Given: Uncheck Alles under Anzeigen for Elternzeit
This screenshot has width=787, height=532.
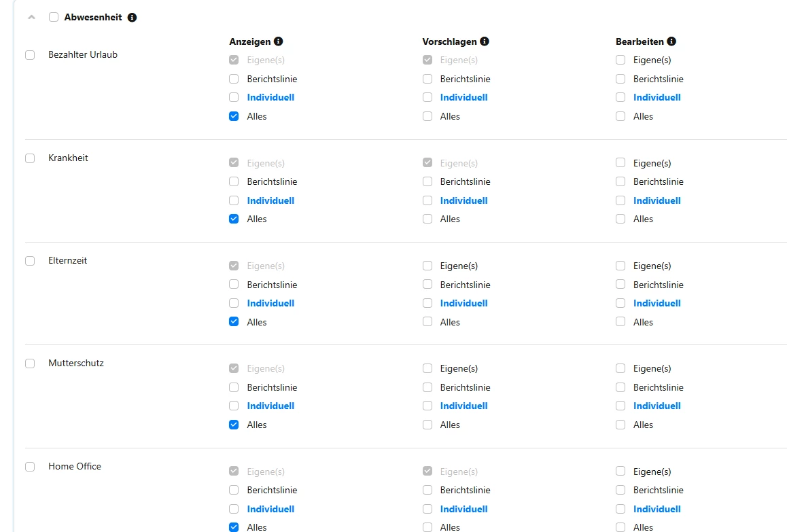Looking at the screenshot, I should click(x=234, y=322).
